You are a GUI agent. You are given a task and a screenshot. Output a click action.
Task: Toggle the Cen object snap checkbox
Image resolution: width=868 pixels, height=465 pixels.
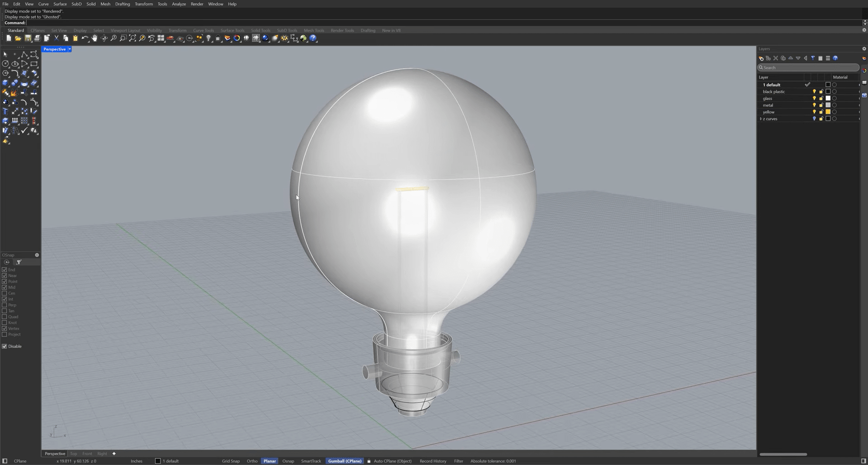5,293
